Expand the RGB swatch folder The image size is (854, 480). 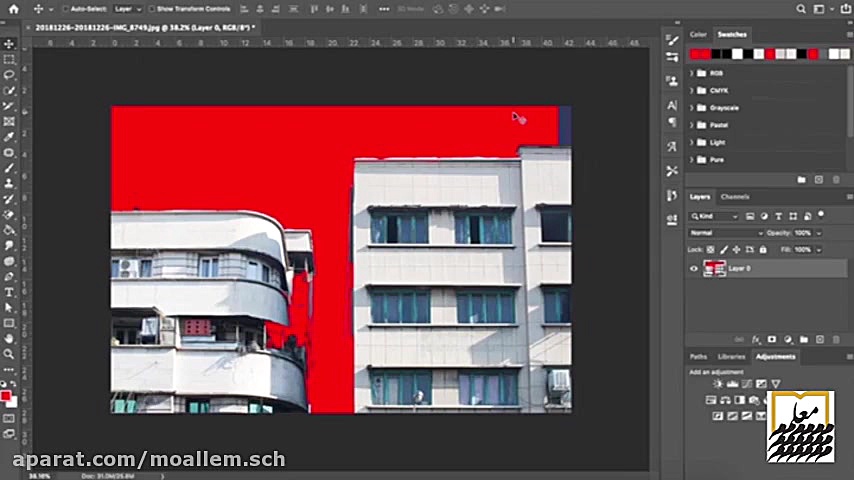point(692,73)
